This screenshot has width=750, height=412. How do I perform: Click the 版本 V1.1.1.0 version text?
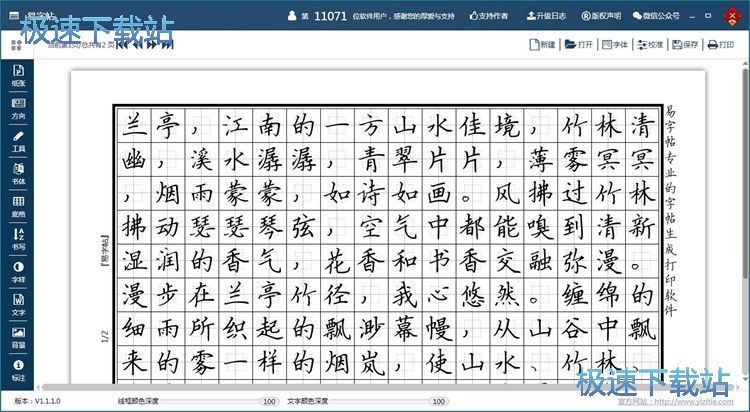[x=37, y=401]
